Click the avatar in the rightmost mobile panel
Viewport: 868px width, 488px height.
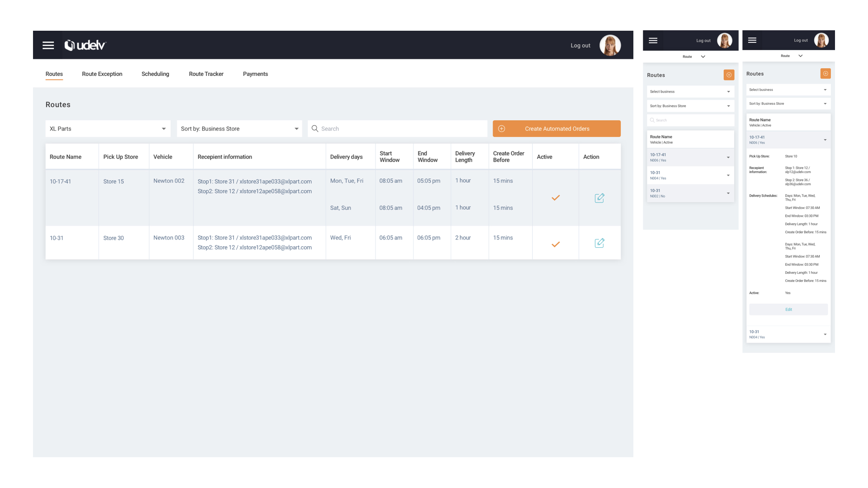(821, 40)
